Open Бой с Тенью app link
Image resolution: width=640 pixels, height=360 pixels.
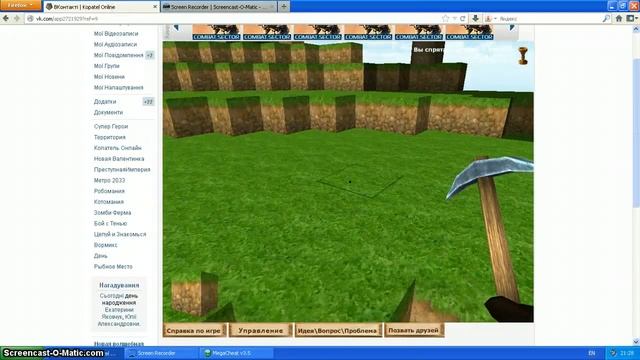[110, 224]
